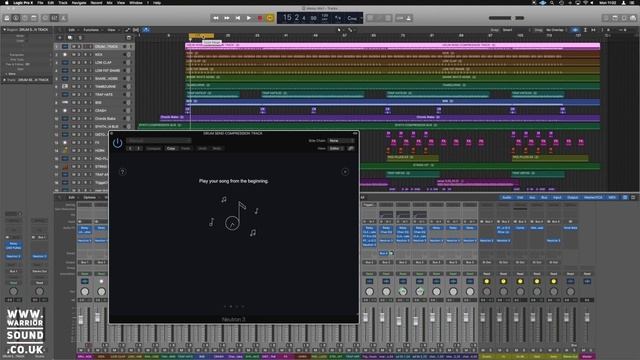Screen dimensions: 640x360
Task: Select the TAMBOURINE track header
Action: coord(93,87)
